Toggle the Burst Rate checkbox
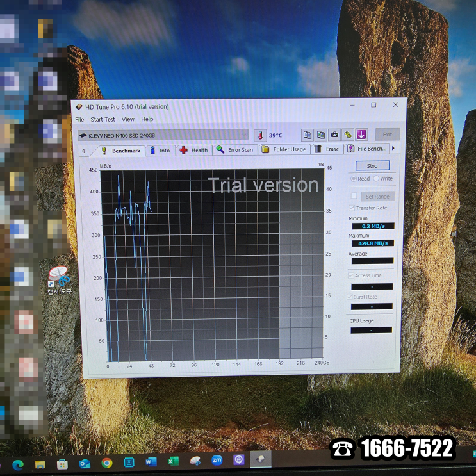This screenshot has width=476, height=476. 350,297
